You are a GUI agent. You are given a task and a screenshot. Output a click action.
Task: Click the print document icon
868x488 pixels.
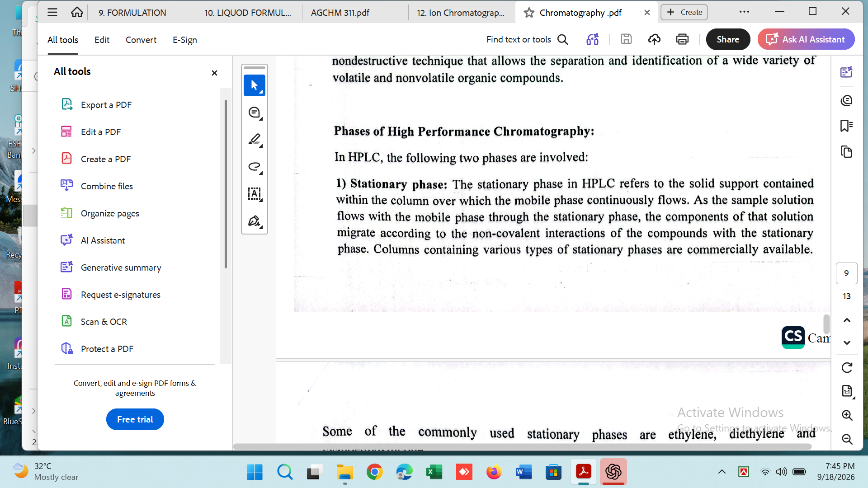point(682,39)
